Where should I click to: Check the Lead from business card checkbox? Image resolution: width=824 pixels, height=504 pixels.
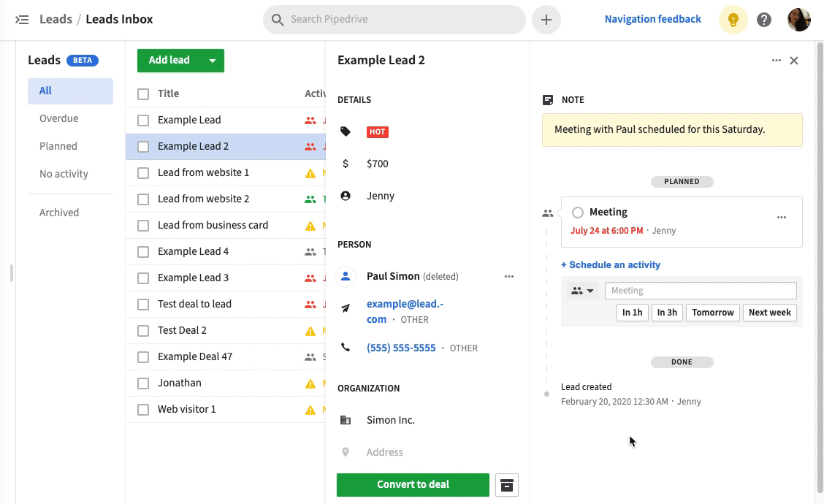click(143, 226)
